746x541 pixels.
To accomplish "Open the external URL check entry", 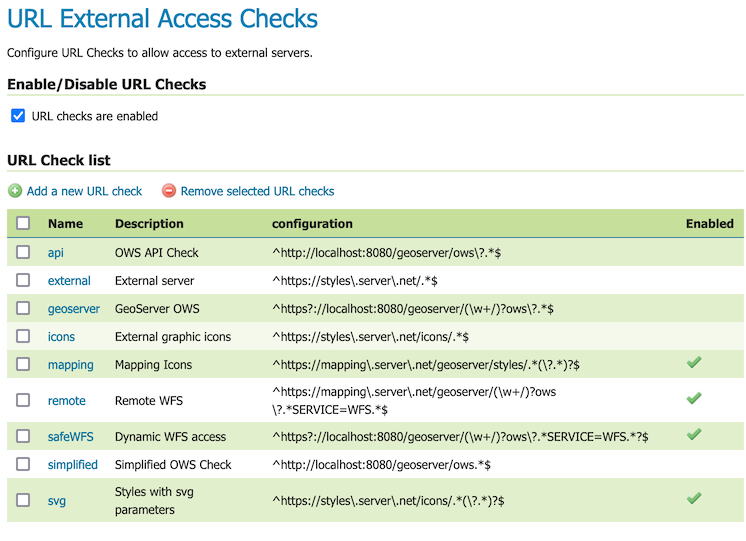I will click(x=69, y=281).
